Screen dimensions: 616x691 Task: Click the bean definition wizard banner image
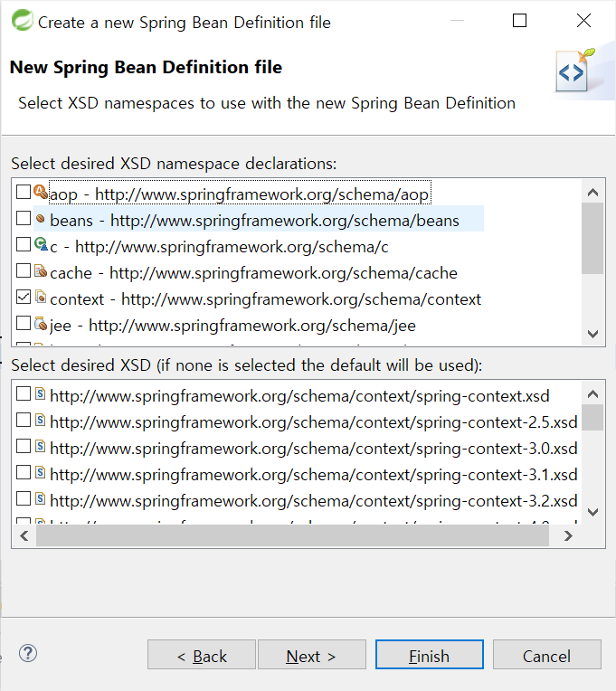576,71
